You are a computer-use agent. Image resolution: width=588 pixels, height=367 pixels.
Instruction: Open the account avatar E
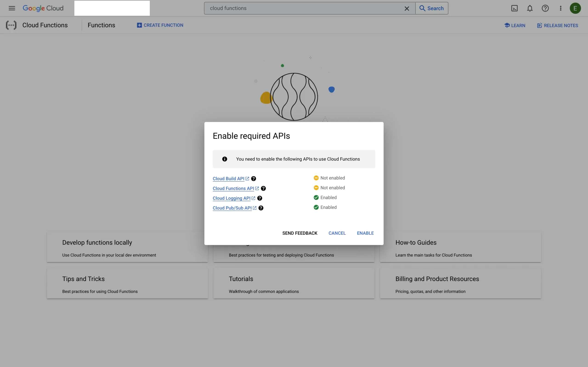(575, 8)
